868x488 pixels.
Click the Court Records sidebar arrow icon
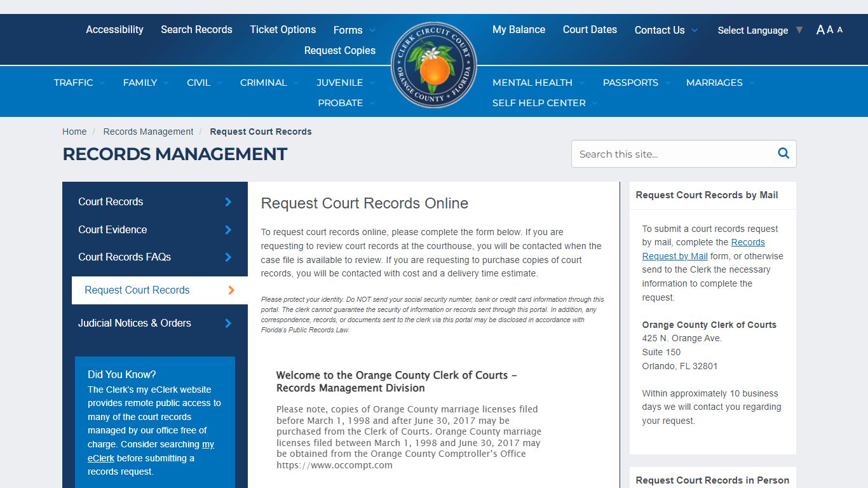tap(228, 201)
